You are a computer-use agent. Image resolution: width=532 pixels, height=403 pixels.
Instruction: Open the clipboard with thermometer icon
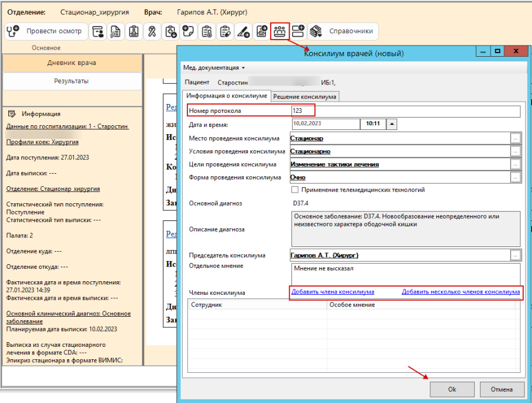coord(207,31)
